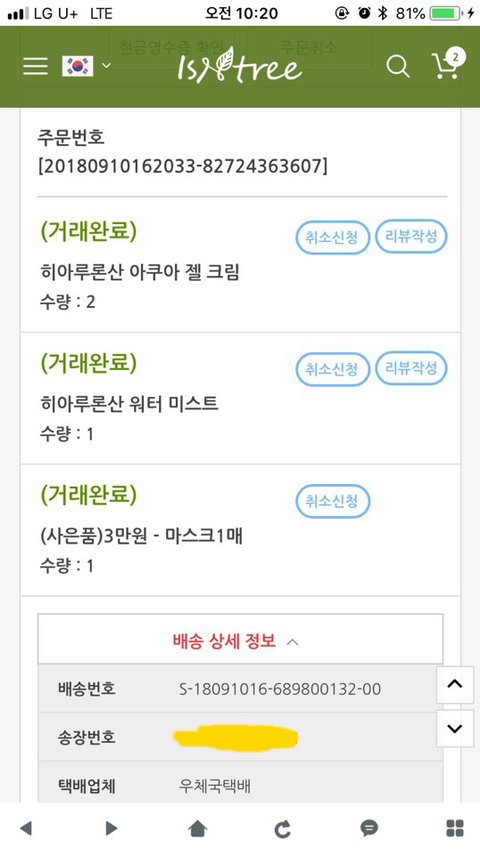Tap the scroll-to-bottom down arrow button
This screenshot has height=854, width=480.
coord(455,728)
